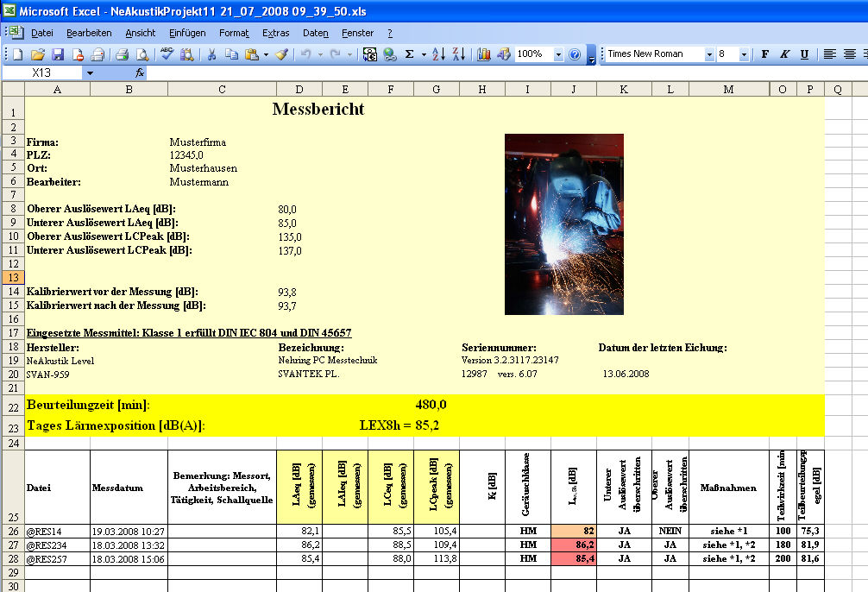Click the Format Painter brush icon
Viewport: 868px width, 592px height.
(281, 54)
